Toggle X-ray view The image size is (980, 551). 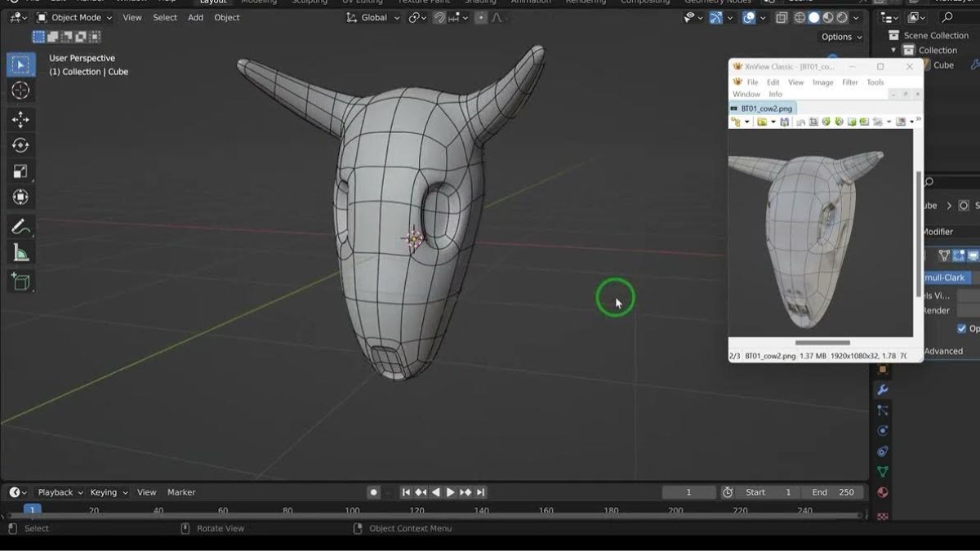(x=782, y=17)
